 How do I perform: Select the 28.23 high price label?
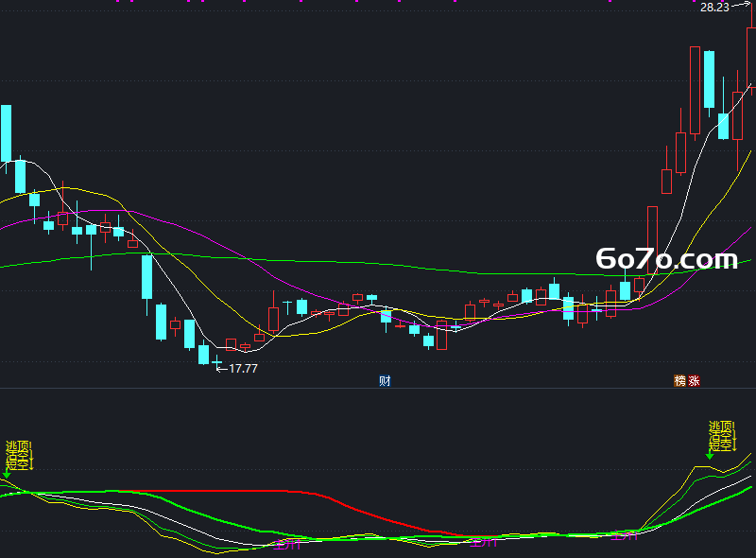[714, 8]
